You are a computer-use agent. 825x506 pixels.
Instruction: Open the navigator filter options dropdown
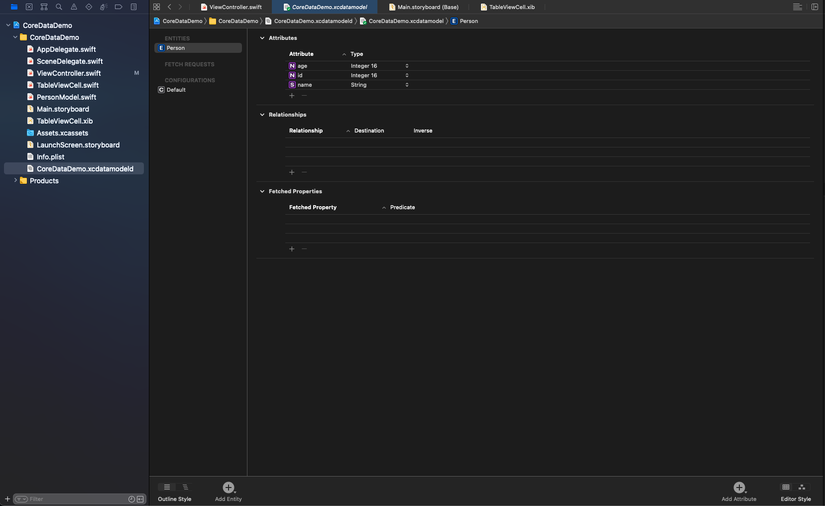tap(21, 499)
